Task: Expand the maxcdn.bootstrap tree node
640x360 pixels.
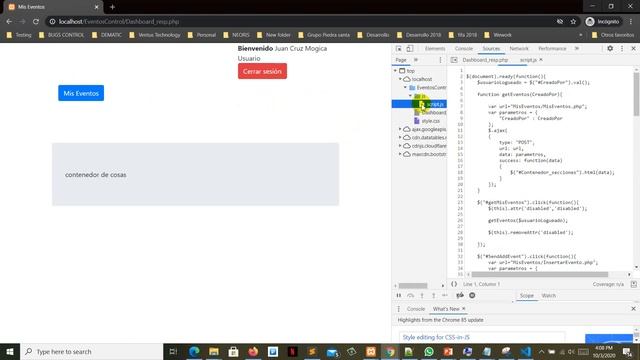Action: click(400, 154)
